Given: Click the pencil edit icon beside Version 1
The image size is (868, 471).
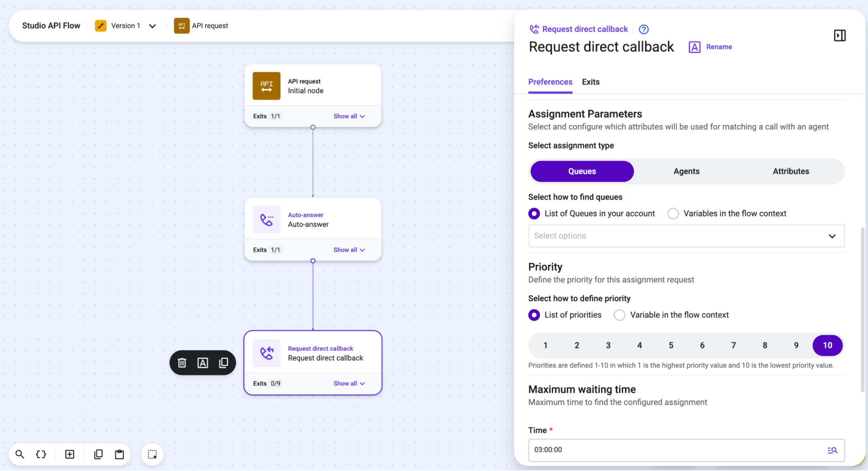Looking at the screenshot, I should pyautogui.click(x=101, y=26).
